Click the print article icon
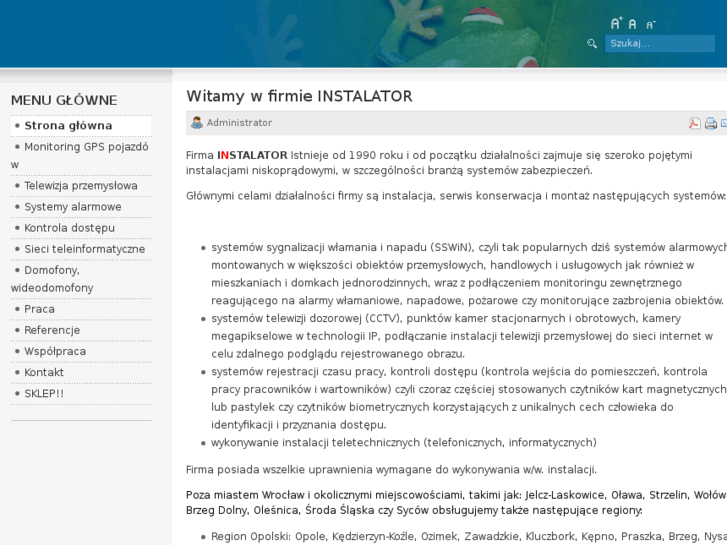Viewport: 727px width, 545px height. 710,123
